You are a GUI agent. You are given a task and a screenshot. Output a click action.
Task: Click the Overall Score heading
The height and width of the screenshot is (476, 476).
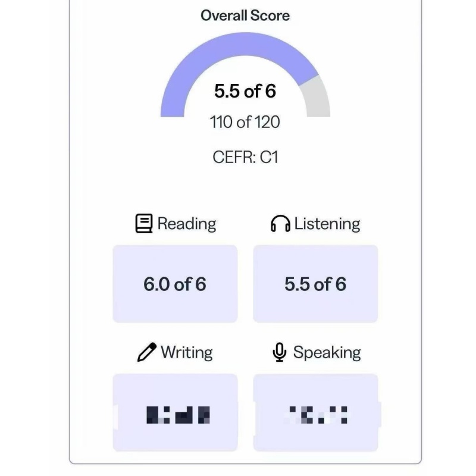[245, 15]
